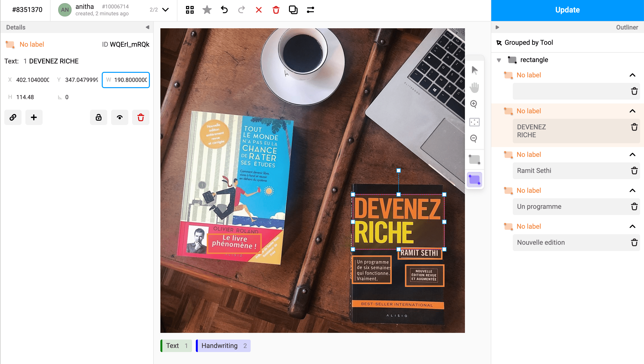644x364 pixels.
Task: Click the undo arrow icon
Action: (224, 10)
